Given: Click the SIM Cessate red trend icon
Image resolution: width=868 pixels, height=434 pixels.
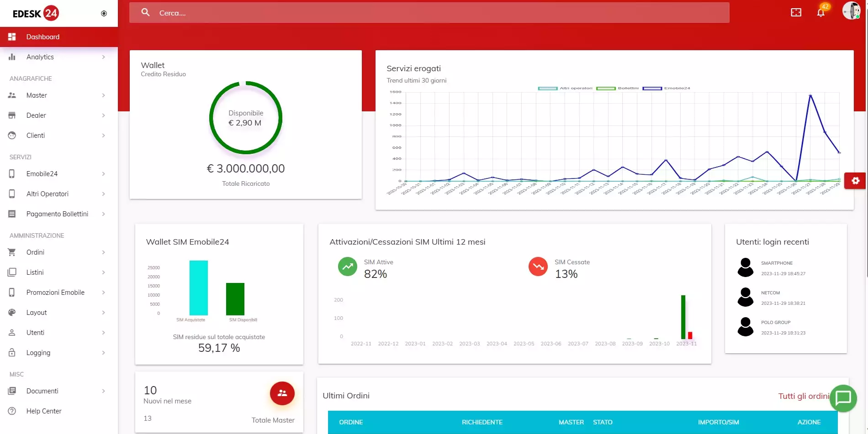Looking at the screenshot, I should tap(538, 267).
